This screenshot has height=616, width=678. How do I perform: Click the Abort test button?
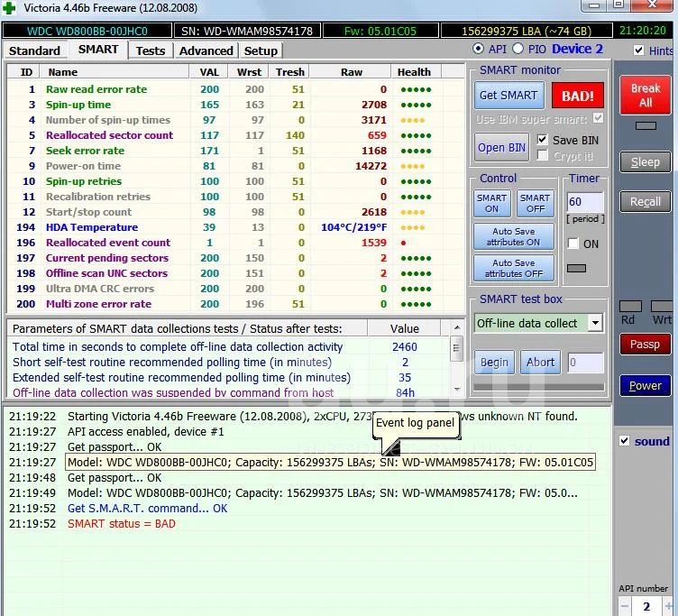(x=540, y=362)
